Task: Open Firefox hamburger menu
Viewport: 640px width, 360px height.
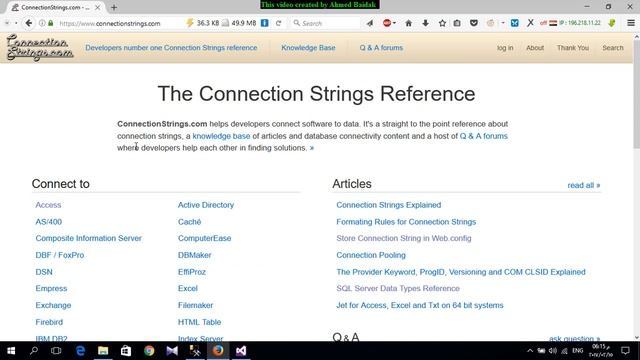Action: (x=631, y=23)
